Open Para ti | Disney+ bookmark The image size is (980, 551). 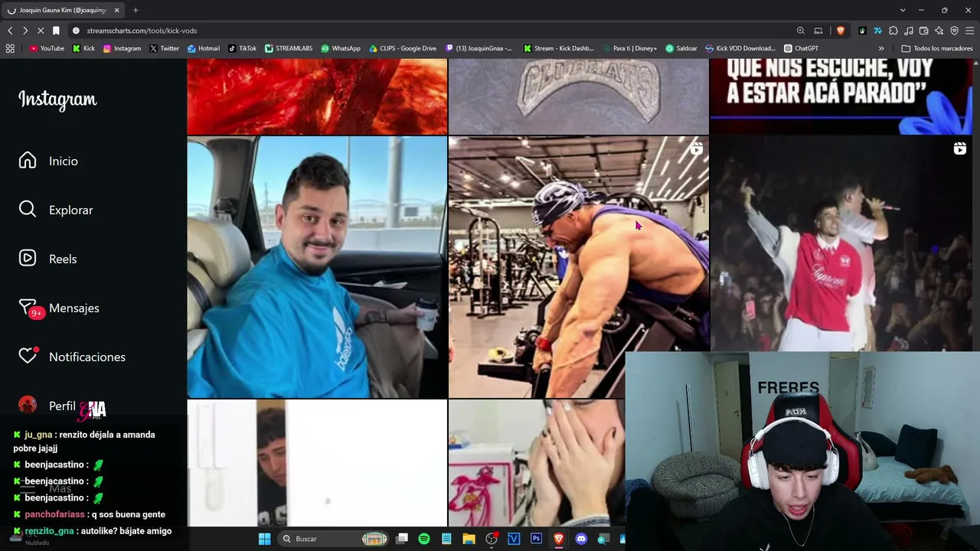[x=629, y=48]
